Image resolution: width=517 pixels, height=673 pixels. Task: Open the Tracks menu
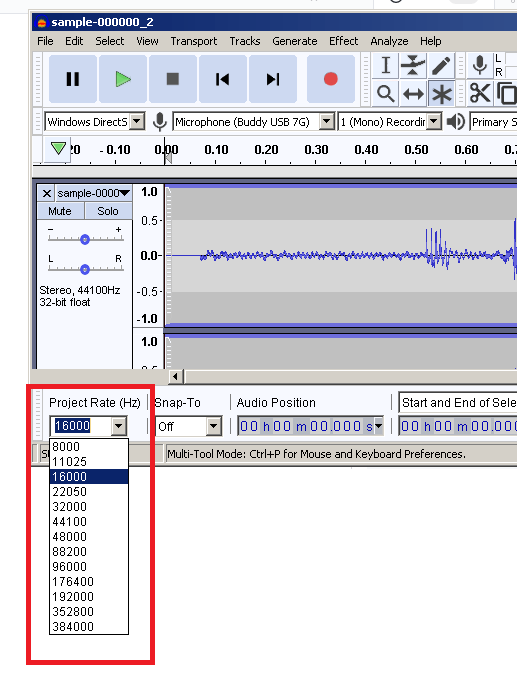[245, 41]
